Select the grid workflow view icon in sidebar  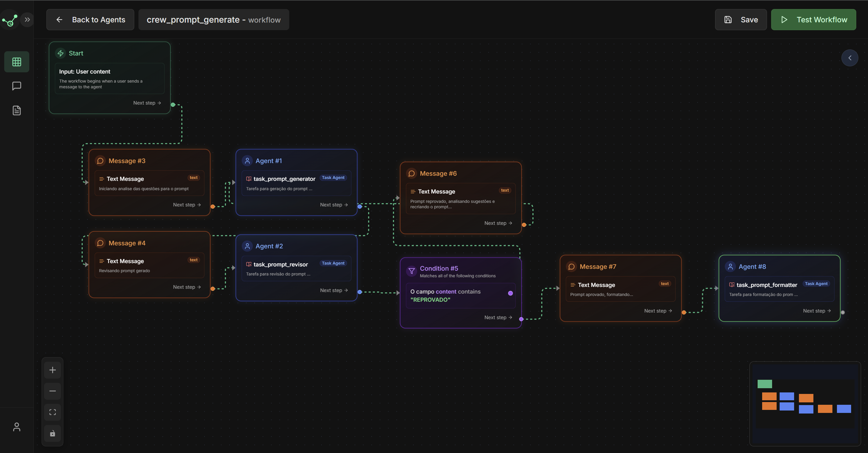[16, 61]
